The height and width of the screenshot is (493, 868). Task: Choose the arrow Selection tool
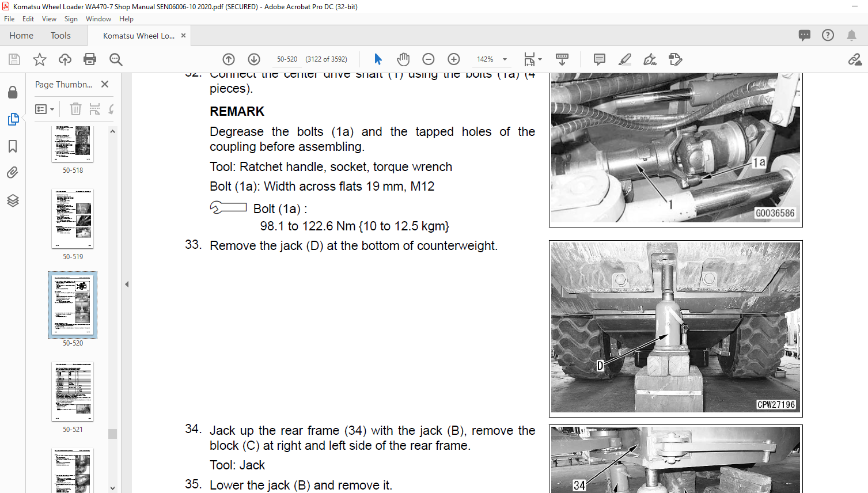coord(378,59)
